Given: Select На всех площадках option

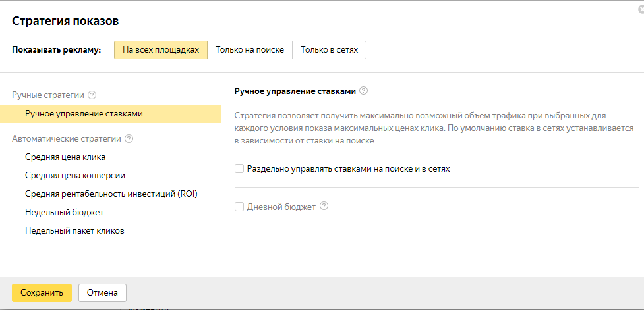Looking at the screenshot, I should (x=161, y=50).
